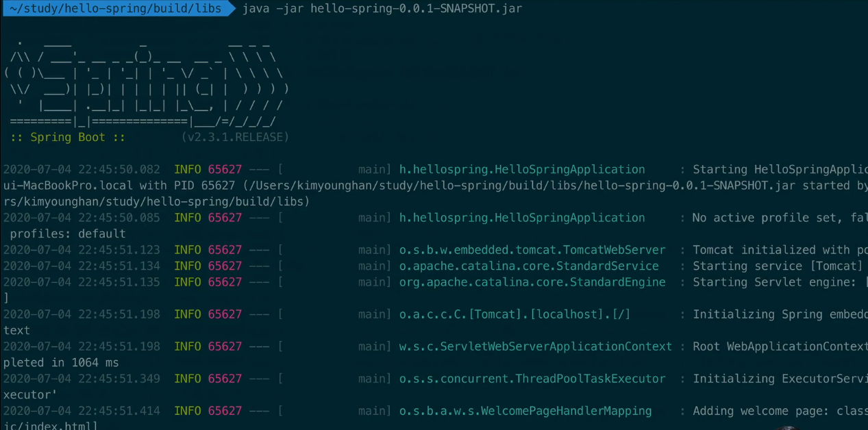Select logger w.s.c.ServletWebServerApplicationContext
Screen dimensions: 868x430
[x=536, y=346]
